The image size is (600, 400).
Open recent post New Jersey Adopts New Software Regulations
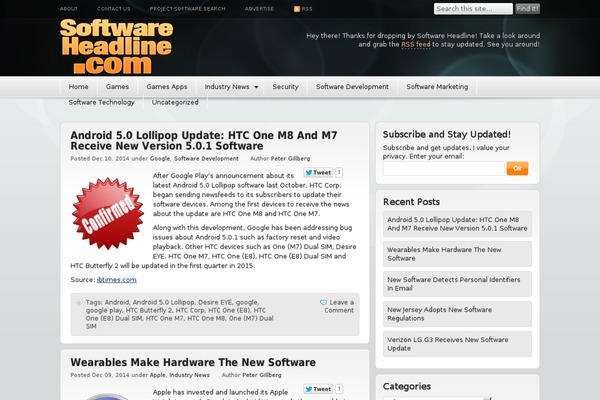pos(457,314)
